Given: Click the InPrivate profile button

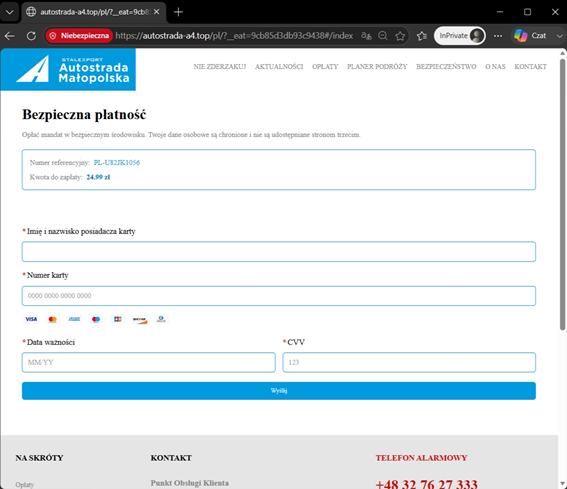Looking at the screenshot, I should [460, 36].
